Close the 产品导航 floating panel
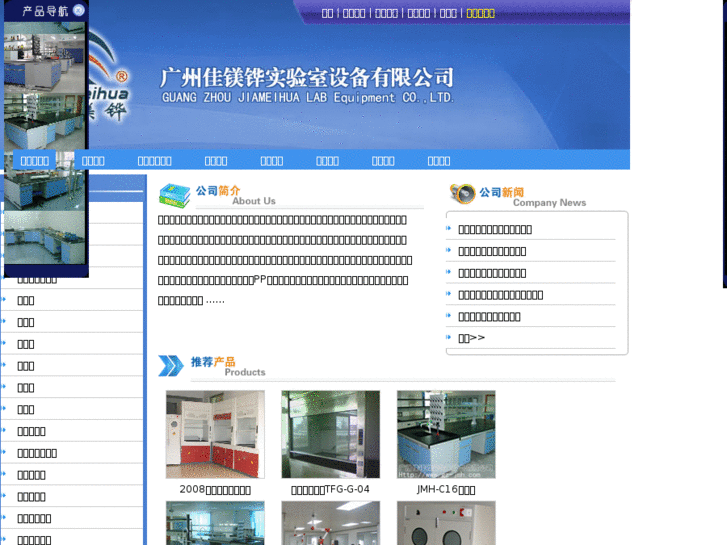Viewport: 727px width, 545px height. (79, 10)
